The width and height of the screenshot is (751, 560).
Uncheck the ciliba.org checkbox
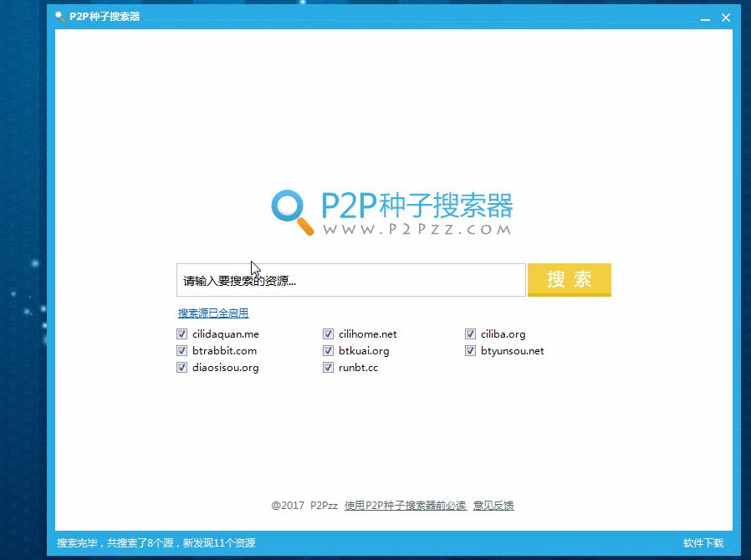[x=470, y=333]
